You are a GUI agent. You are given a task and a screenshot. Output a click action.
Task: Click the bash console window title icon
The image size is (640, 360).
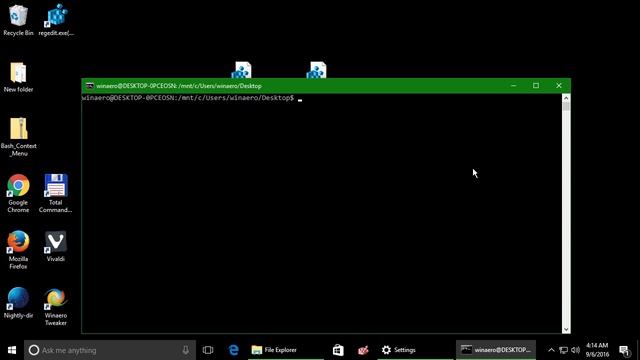[90, 86]
